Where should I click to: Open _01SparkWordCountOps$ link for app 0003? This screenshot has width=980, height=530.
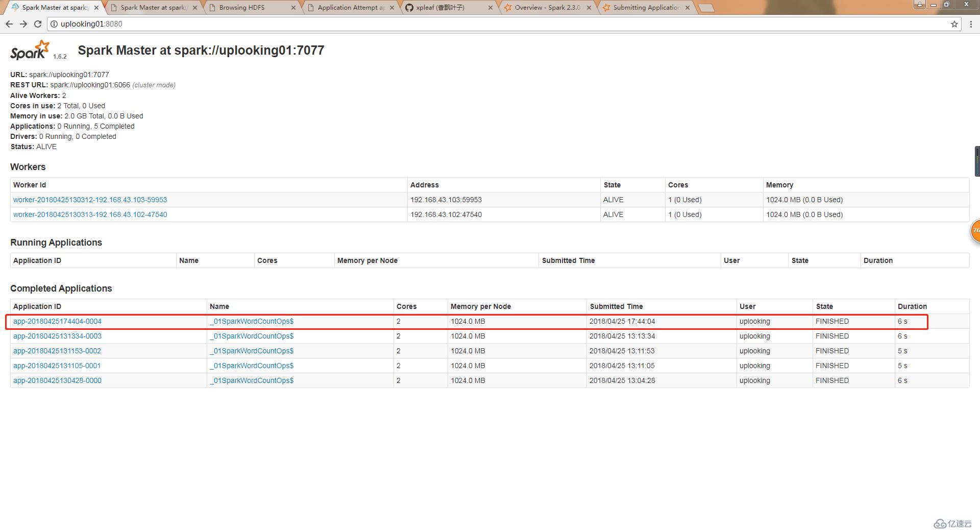click(252, 336)
